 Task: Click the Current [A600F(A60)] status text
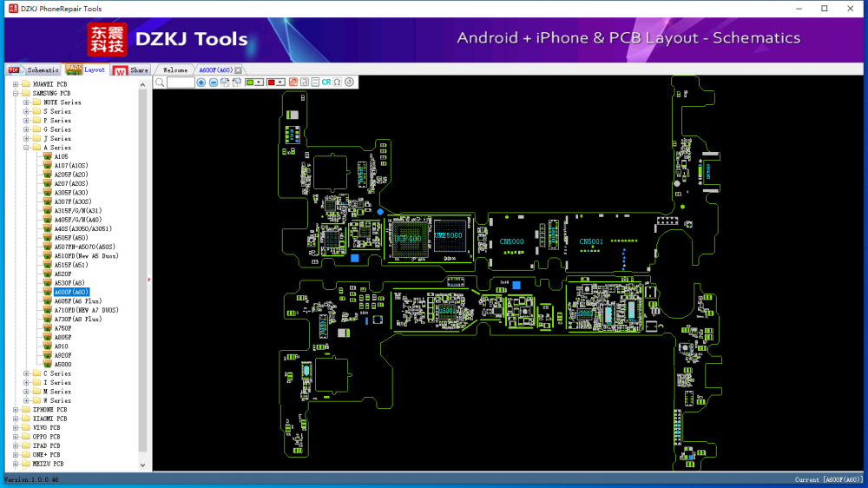coord(828,479)
